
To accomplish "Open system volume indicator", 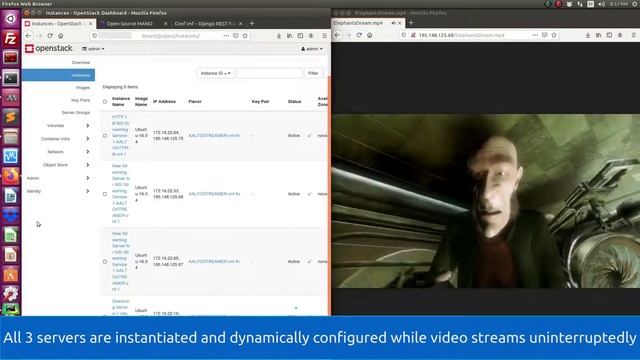I will tap(602, 4).
